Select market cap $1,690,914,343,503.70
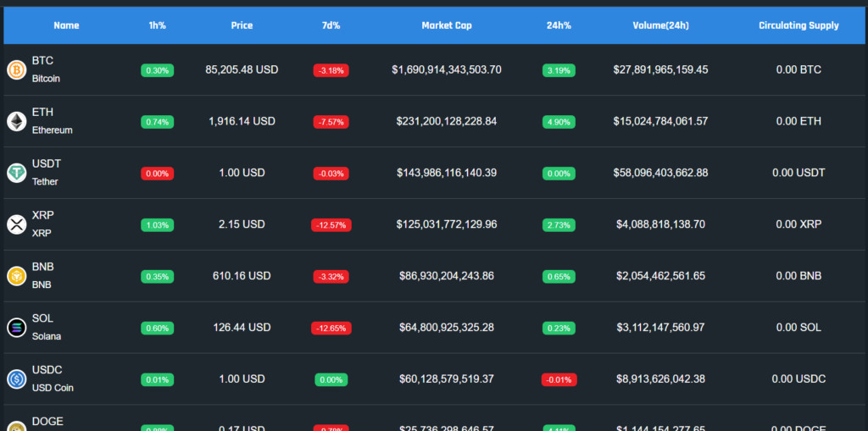The height and width of the screenshot is (431, 868). click(447, 69)
